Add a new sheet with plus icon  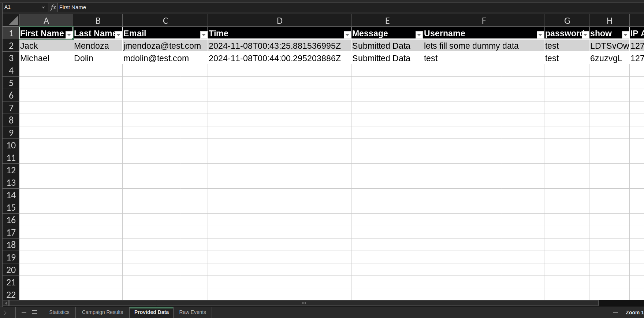click(24, 313)
